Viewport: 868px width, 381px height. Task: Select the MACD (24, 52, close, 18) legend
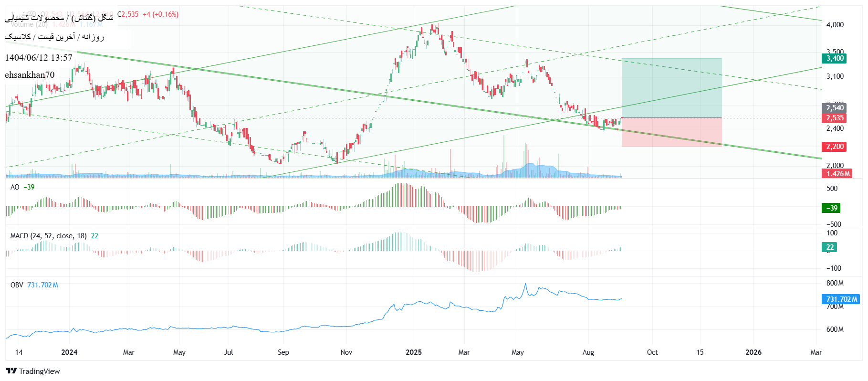pos(48,236)
